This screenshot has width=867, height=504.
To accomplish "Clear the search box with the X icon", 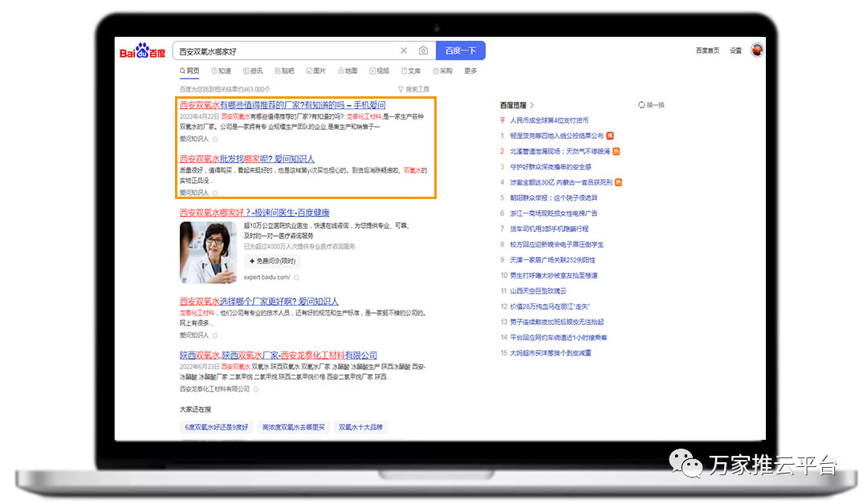I will pyautogui.click(x=404, y=51).
